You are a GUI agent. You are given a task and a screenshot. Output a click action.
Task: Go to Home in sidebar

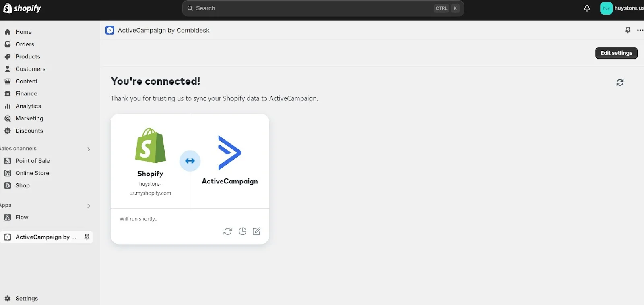click(23, 32)
